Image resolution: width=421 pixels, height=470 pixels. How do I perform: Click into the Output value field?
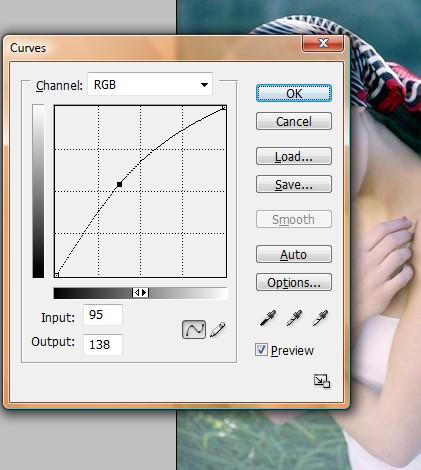coord(103,344)
